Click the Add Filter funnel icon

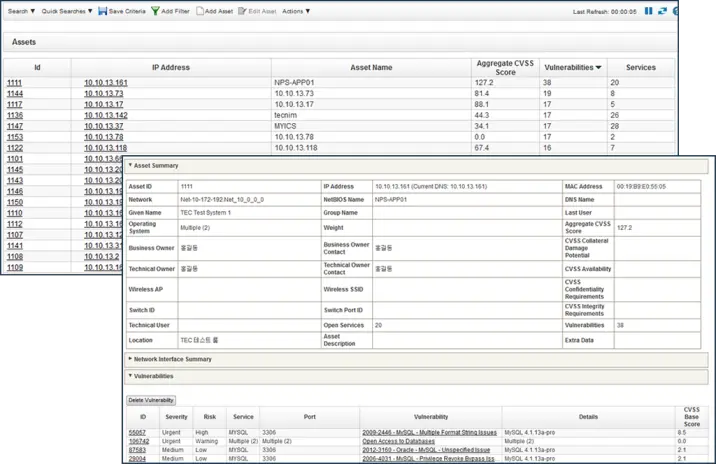pyautogui.click(x=153, y=11)
